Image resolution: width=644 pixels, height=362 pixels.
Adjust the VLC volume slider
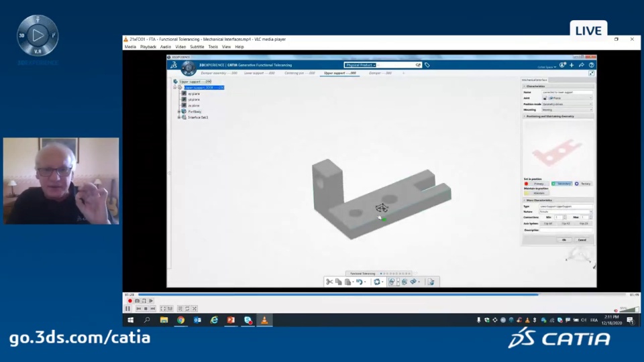629,310
